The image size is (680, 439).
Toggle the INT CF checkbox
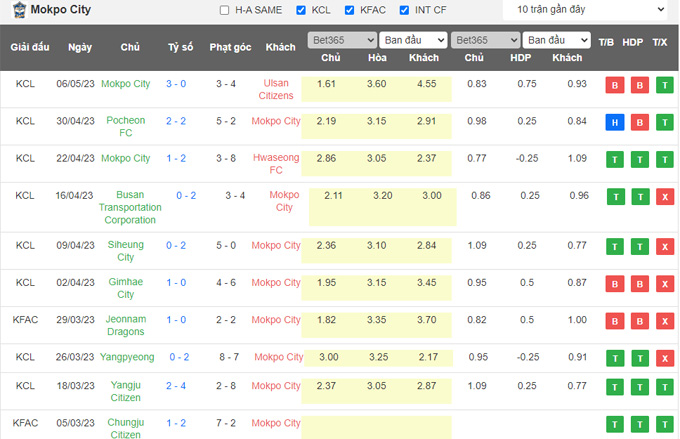click(404, 10)
